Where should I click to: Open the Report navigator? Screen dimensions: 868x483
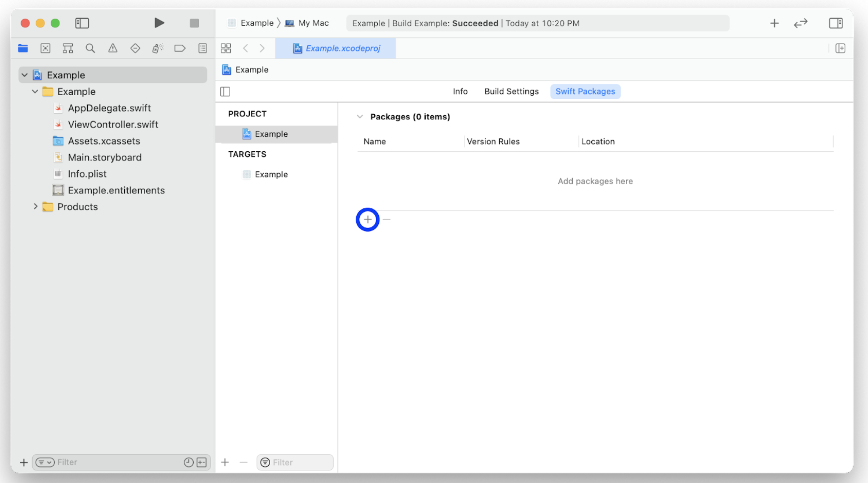pos(203,48)
